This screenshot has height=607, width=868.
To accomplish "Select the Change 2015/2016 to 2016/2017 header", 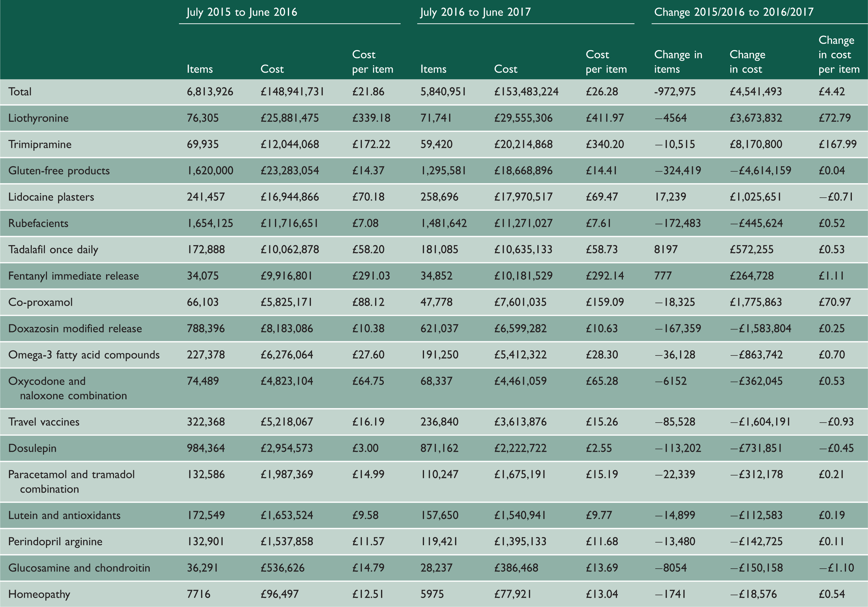I will 733,12.
